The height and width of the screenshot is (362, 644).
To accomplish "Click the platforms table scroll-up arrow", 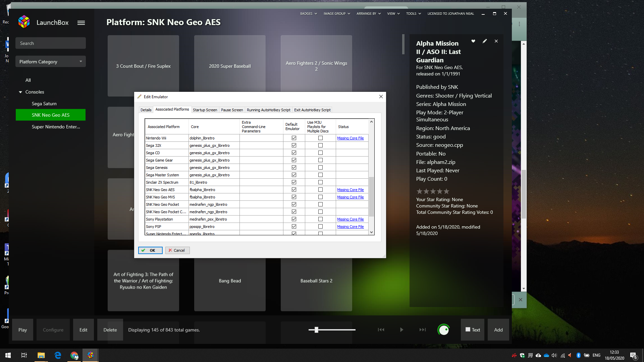I will tap(371, 122).
